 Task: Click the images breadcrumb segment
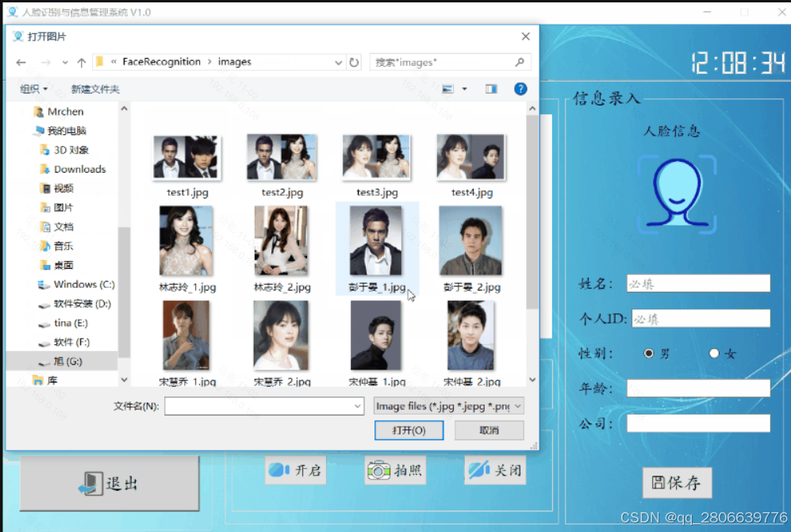(235, 62)
